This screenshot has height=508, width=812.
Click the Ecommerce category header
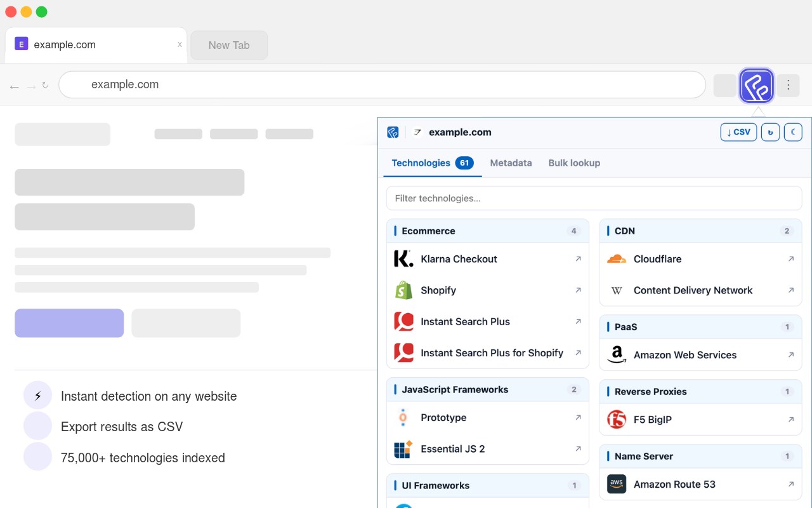488,231
